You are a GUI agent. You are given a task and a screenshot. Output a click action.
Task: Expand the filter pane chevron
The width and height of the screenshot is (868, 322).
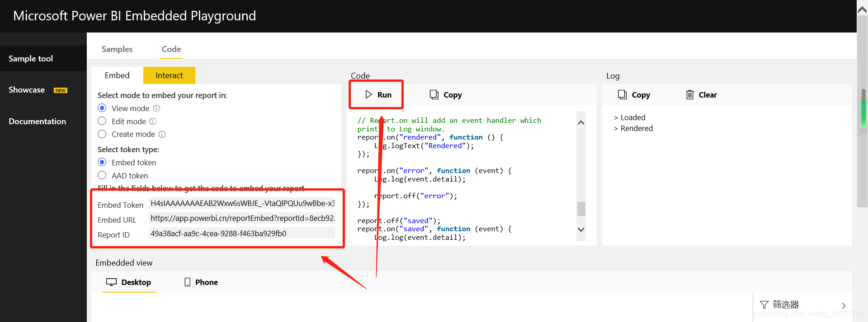coord(843,305)
